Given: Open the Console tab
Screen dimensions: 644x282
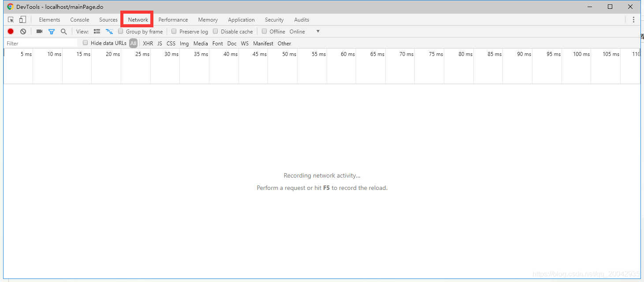Looking at the screenshot, I should (x=80, y=19).
